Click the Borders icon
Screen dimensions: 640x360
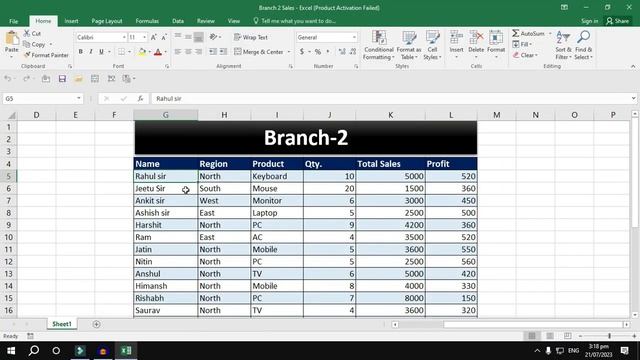122,52
